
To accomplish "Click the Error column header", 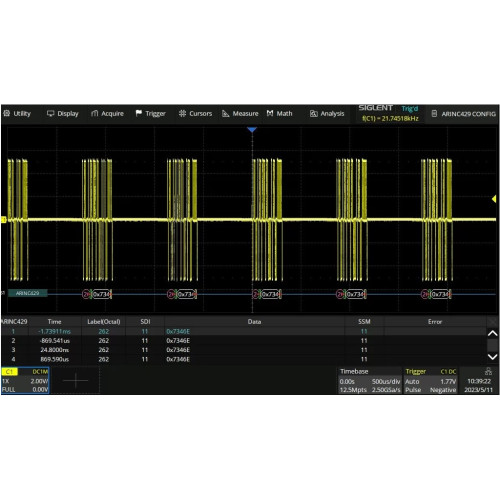I will (435, 322).
